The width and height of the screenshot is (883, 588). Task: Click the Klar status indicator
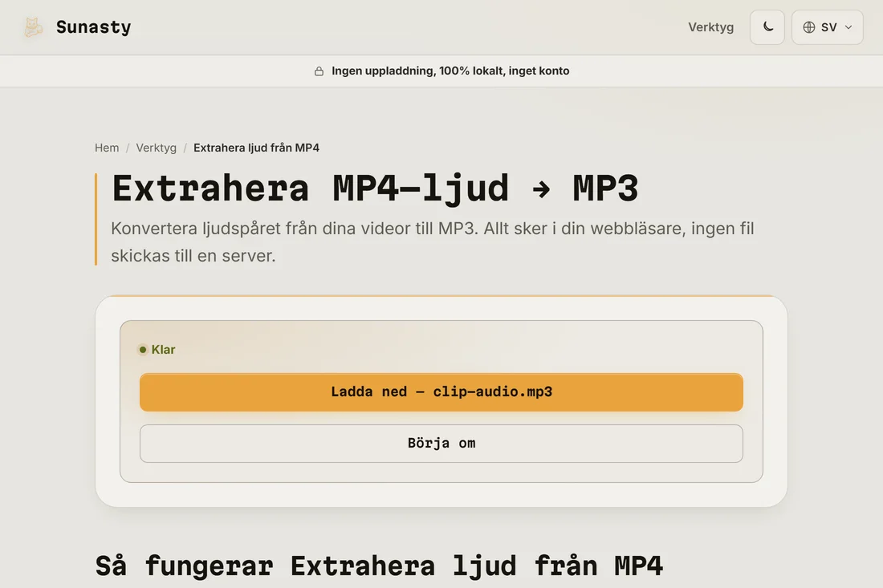pos(157,350)
